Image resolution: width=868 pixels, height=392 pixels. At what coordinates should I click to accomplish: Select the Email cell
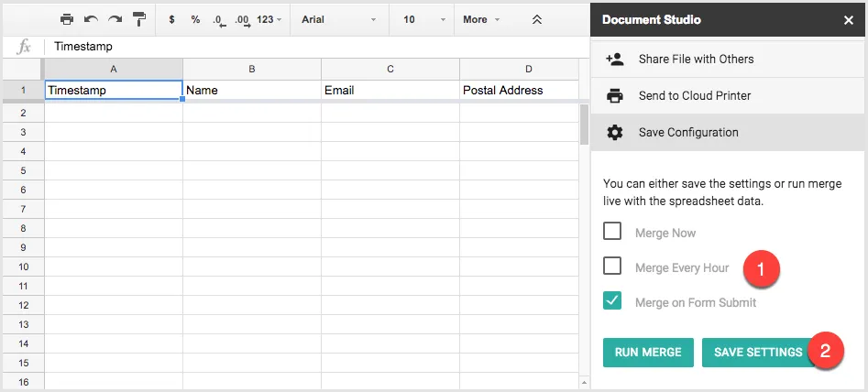tap(390, 90)
